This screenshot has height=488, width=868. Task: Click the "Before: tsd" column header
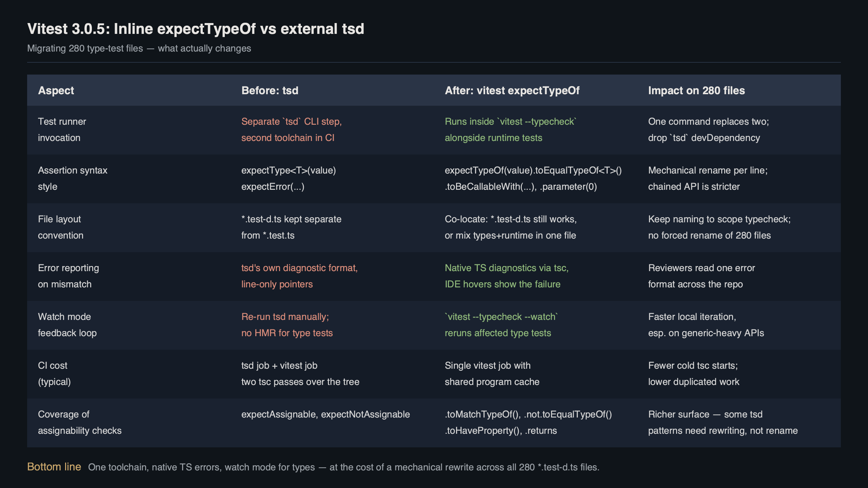click(270, 90)
